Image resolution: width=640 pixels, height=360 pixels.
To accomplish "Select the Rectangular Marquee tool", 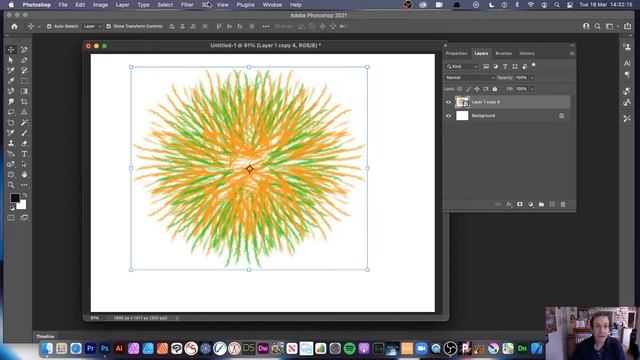I will coord(24,81).
